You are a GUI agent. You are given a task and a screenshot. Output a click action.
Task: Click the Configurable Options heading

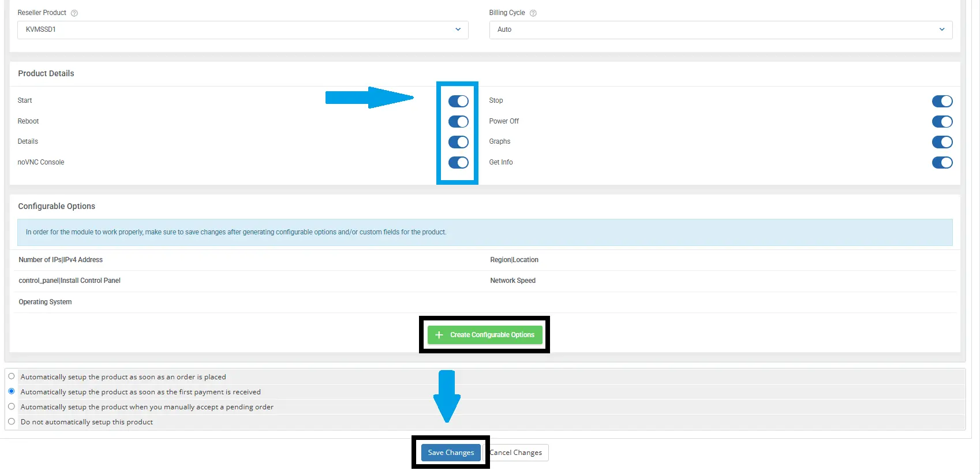pos(57,206)
